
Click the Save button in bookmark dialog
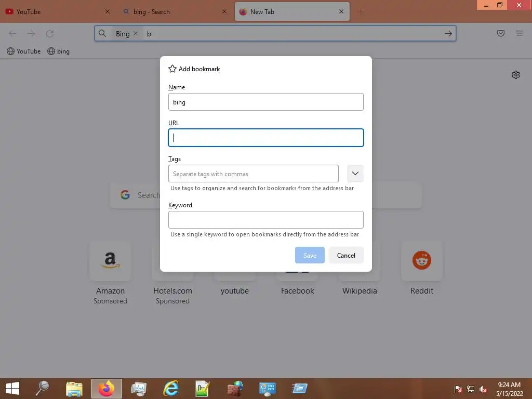tap(310, 255)
